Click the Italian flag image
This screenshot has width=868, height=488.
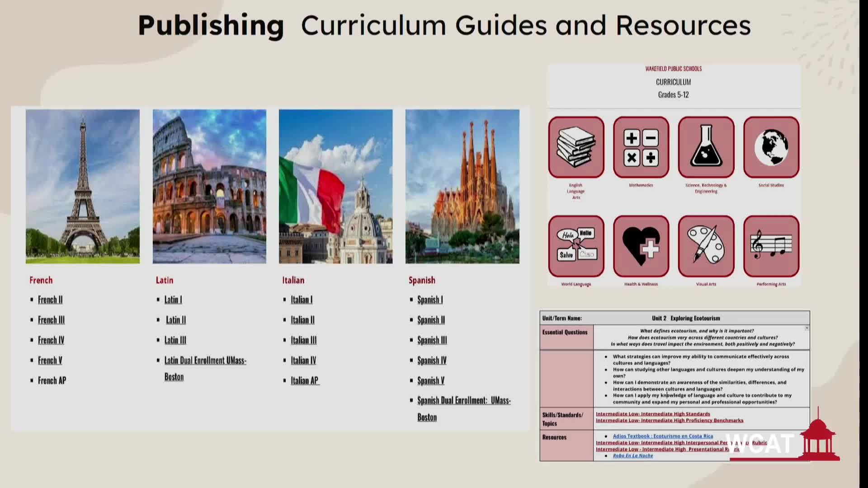pyautogui.click(x=335, y=186)
